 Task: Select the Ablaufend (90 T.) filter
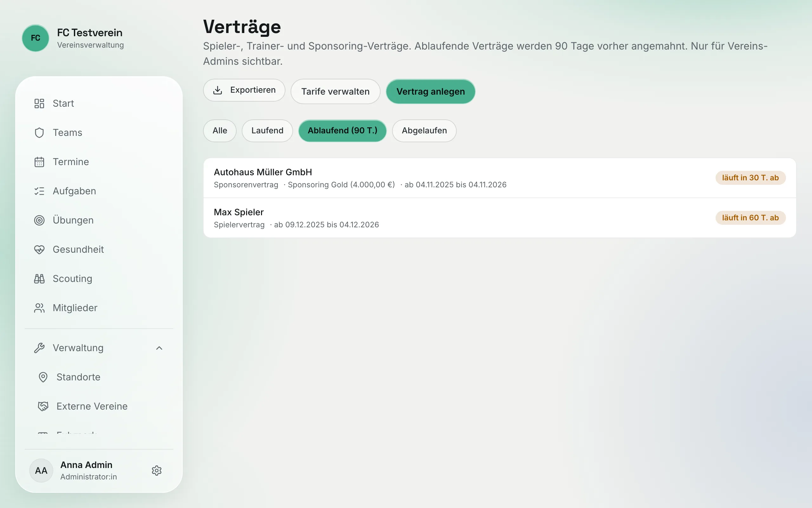342,131
